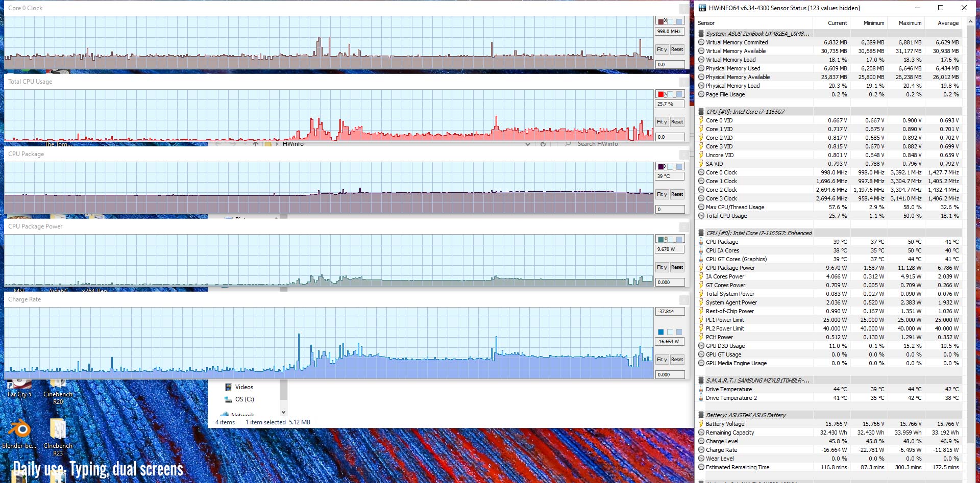Click the HWiNFO64 title bar app icon
980x483 pixels.
tap(702, 8)
